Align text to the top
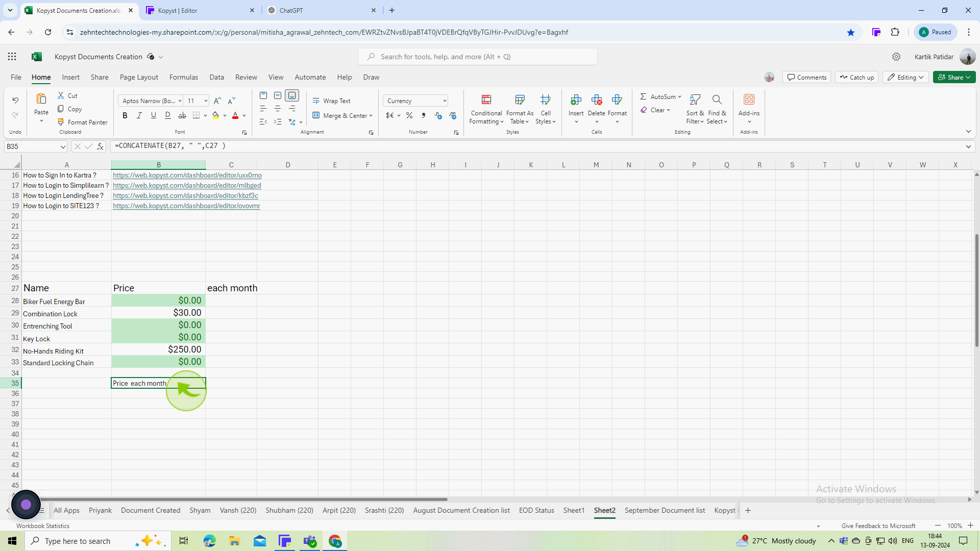The height and width of the screenshot is (551, 980). point(263,96)
